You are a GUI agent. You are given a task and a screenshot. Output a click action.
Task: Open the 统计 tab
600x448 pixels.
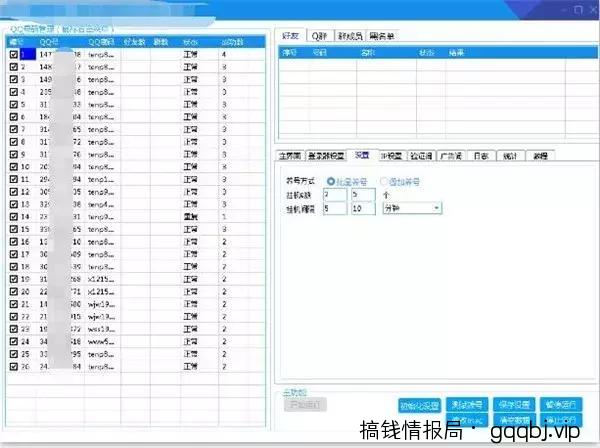pyautogui.click(x=510, y=156)
